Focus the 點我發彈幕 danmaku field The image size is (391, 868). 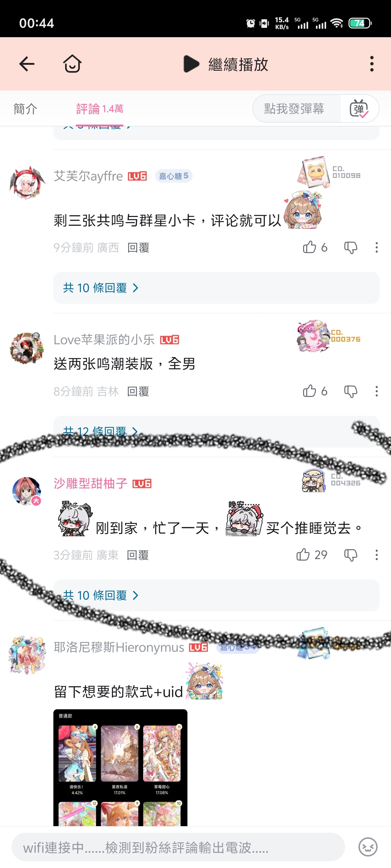coord(294,108)
